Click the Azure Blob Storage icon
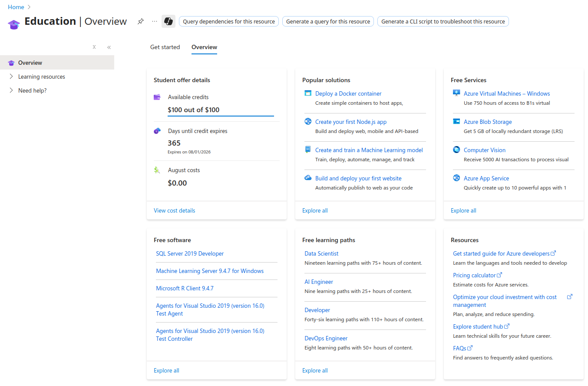588x386 pixels. 456,121
